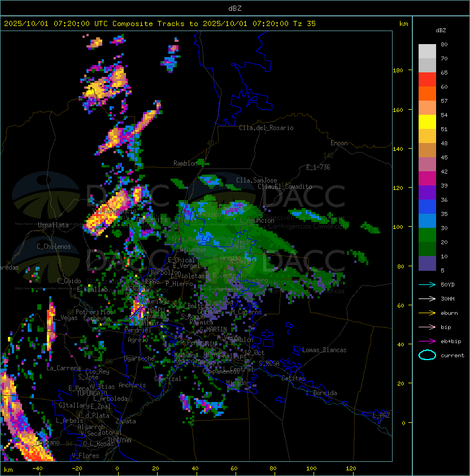Select the blue 35 dBZ color band
This screenshot has width=470, height=476.
coord(427,207)
